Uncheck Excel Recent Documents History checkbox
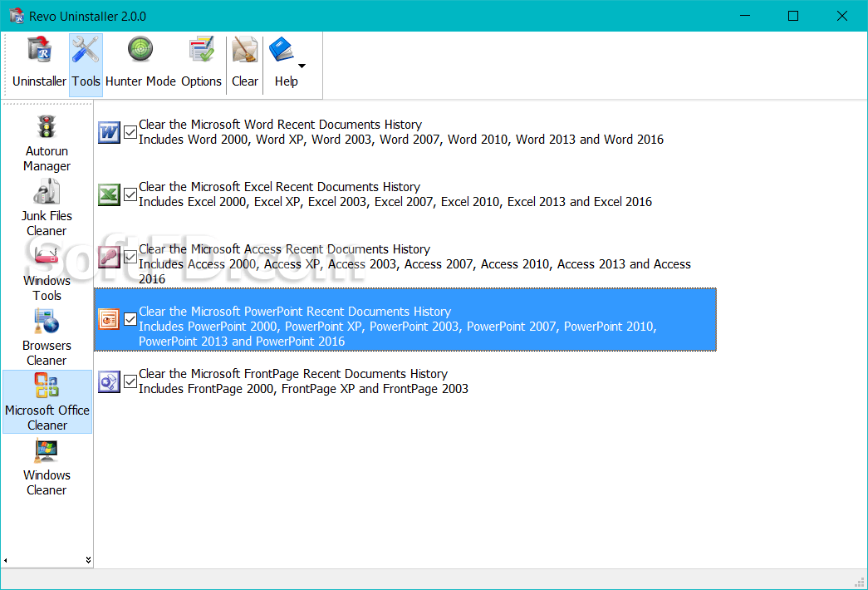 130,195
